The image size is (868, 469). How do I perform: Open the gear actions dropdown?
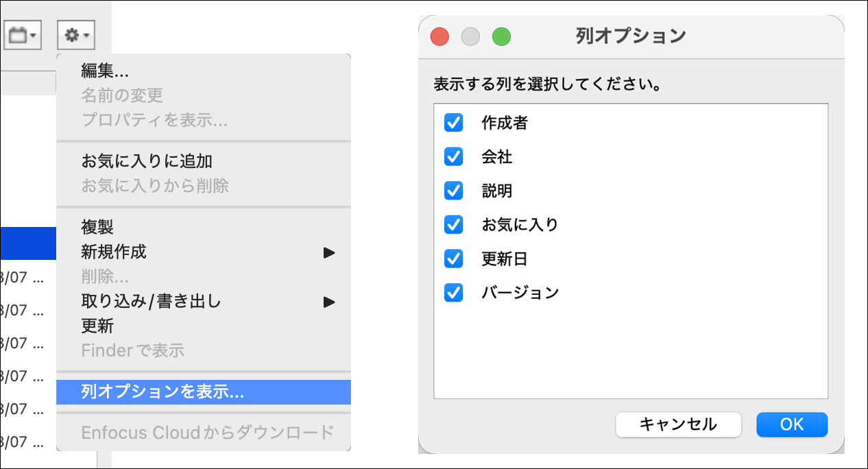[75, 34]
